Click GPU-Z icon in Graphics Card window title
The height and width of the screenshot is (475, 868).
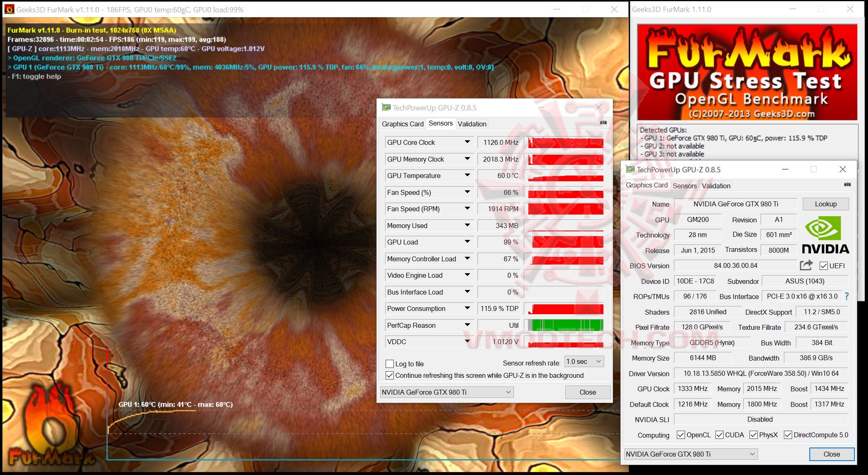tap(630, 169)
